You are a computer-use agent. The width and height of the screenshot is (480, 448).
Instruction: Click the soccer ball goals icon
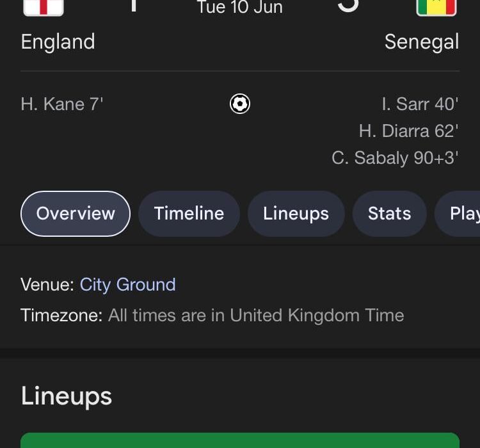[x=240, y=104]
